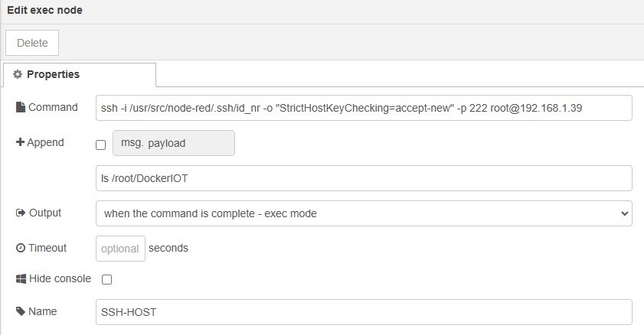The height and width of the screenshot is (335, 644).
Task: Click the plus icon beside Append
Action: click(x=21, y=143)
